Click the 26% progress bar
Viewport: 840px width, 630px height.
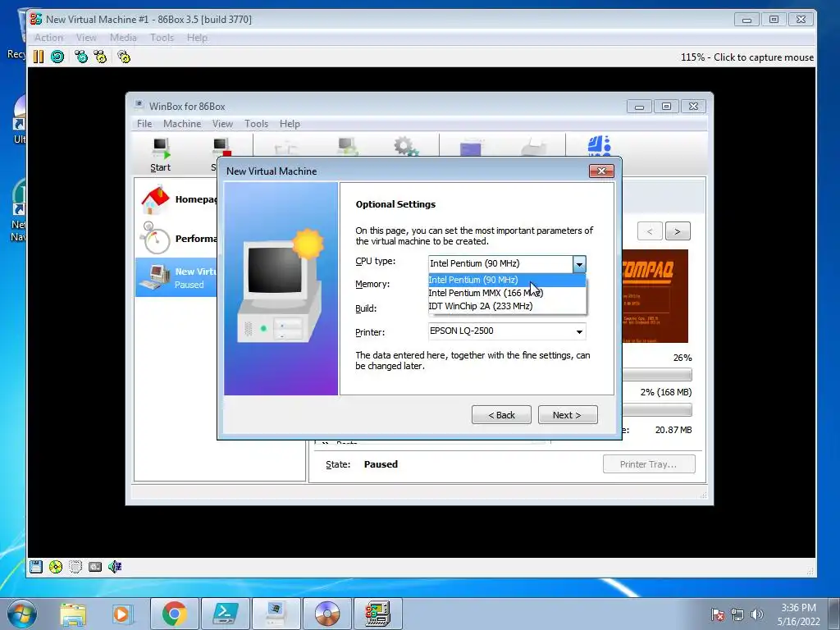click(657, 374)
